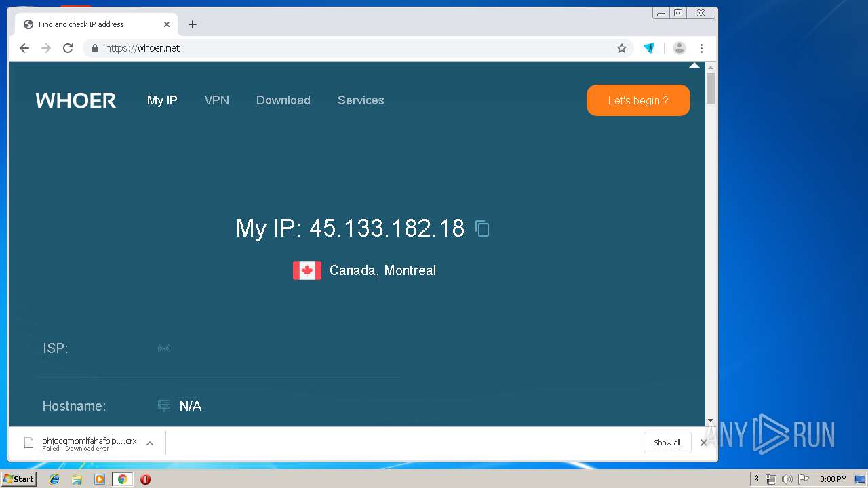Click the action center flag icon

point(804,479)
